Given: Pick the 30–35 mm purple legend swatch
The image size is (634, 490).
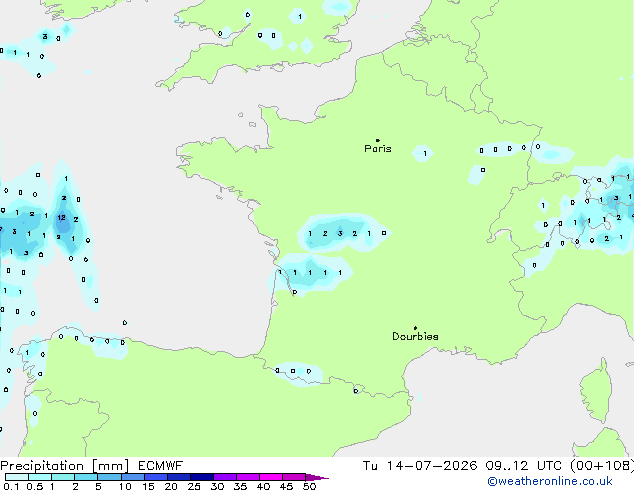Looking at the screenshot, I should tap(224, 477).
